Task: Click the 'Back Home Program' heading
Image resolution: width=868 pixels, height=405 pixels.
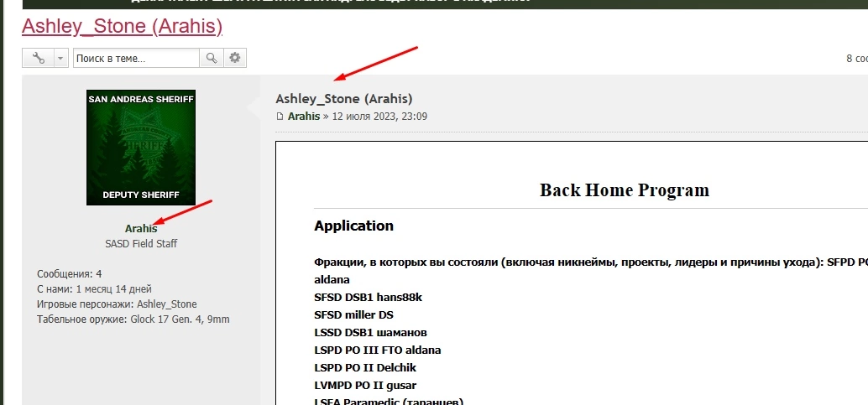Action: coord(624,190)
